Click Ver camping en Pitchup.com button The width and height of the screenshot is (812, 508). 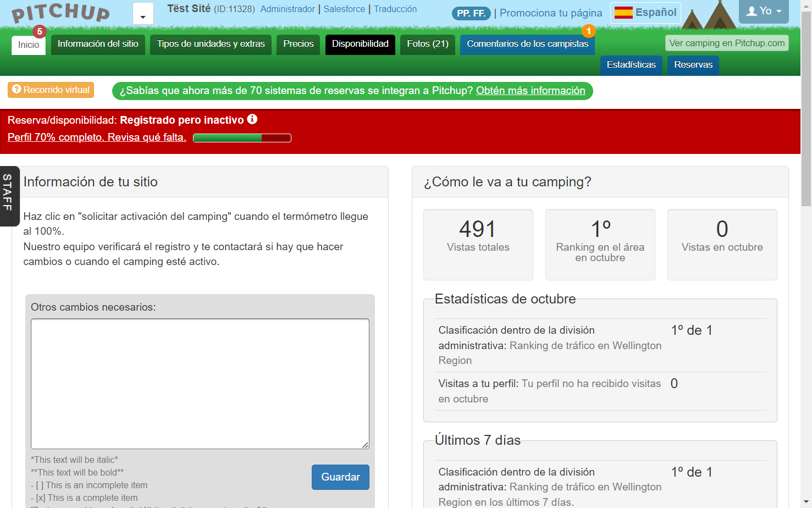point(727,43)
